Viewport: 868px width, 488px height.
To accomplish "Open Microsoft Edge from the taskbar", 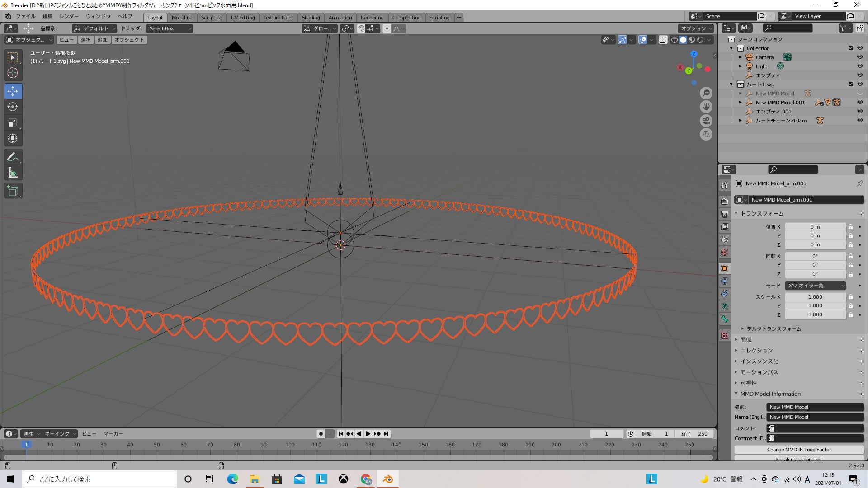I will [232, 479].
